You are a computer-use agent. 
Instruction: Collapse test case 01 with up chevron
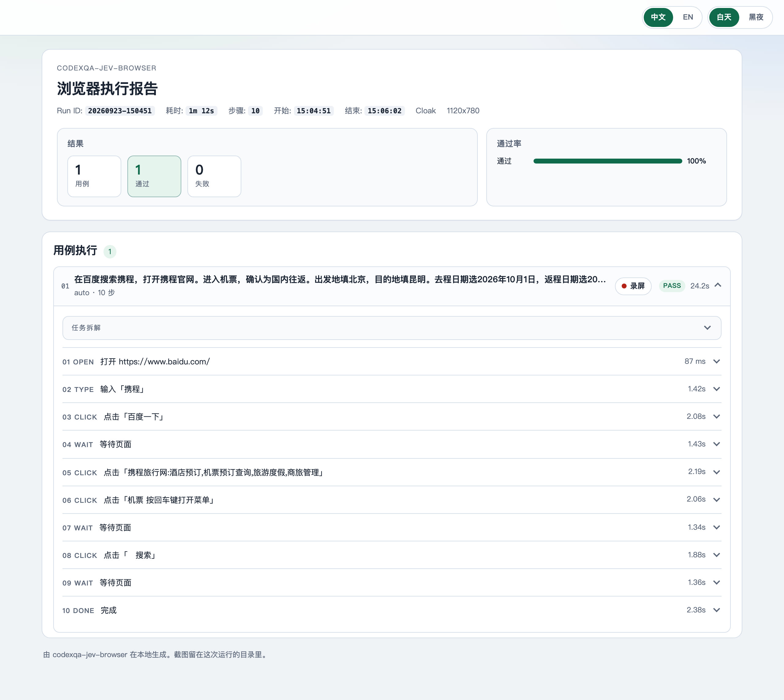(718, 285)
